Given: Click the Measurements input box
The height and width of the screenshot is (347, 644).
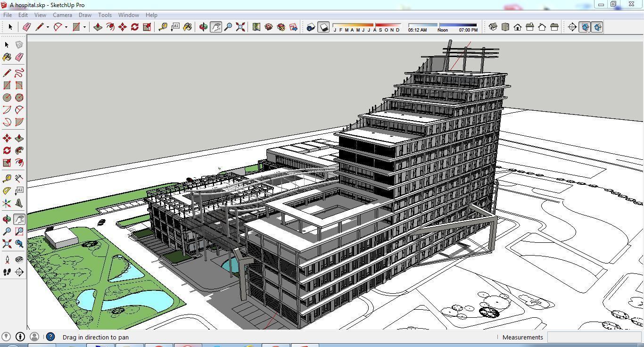Looking at the screenshot, I should pyautogui.click(x=594, y=337).
